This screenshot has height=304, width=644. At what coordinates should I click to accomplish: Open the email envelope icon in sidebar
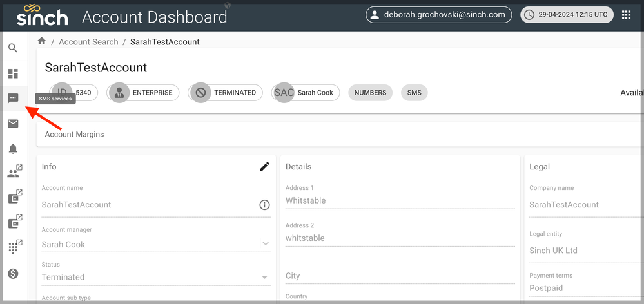pos(13,124)
